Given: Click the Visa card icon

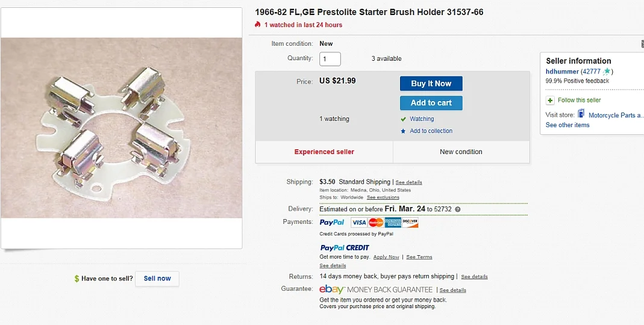Looking at the screenshot, I should click(359, 223).
